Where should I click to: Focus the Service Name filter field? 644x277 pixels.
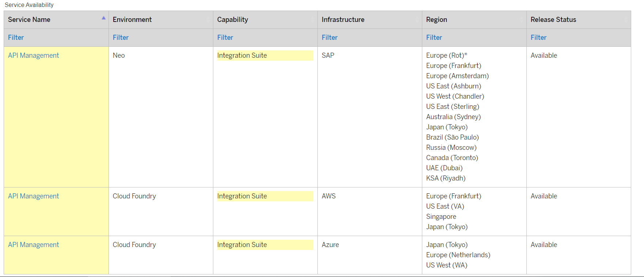click(16, 38)
